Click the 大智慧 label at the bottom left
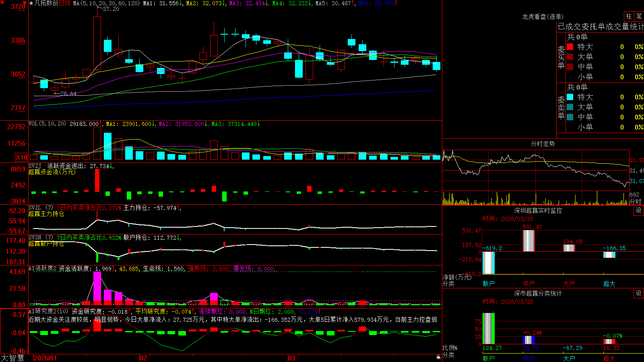The width and height of the screenshot is (644, 362). pyautogui.click(x=12, y=358)
